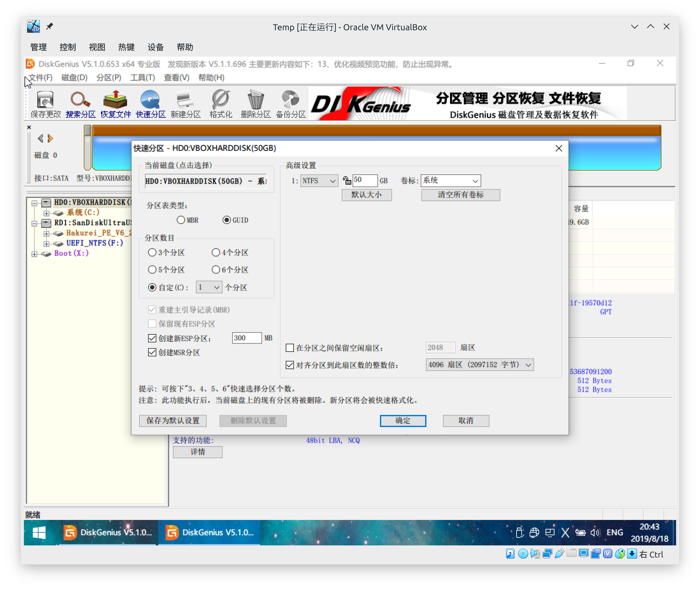Click the partition size GB input field
This screenshot has width=700, height=589.
365,180
